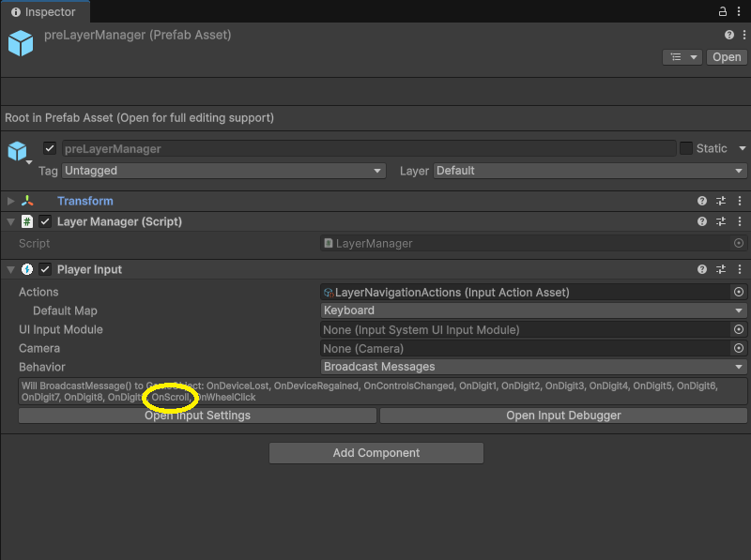The width and height of the screenshot is (751, 560).
Task: Collapse the Player Input component foldout
Action: (8, 269)
